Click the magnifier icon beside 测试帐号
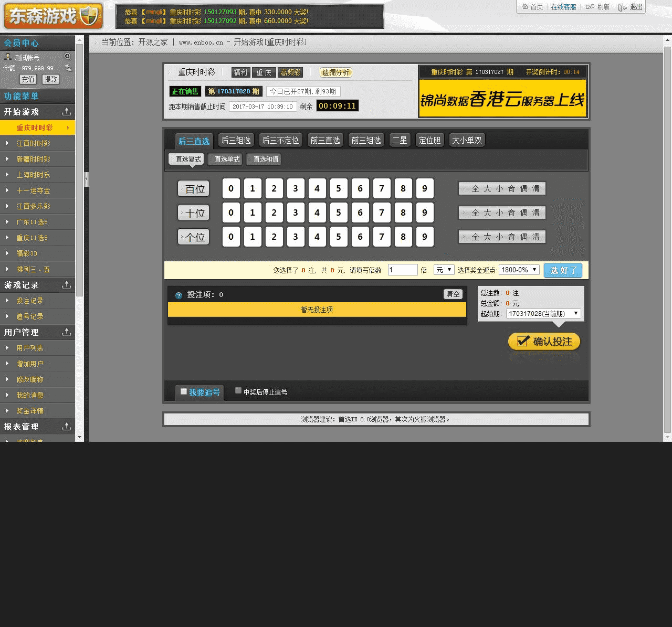Image resolution: width=672 pixels, height=627 pixels. tap(67, 56)
